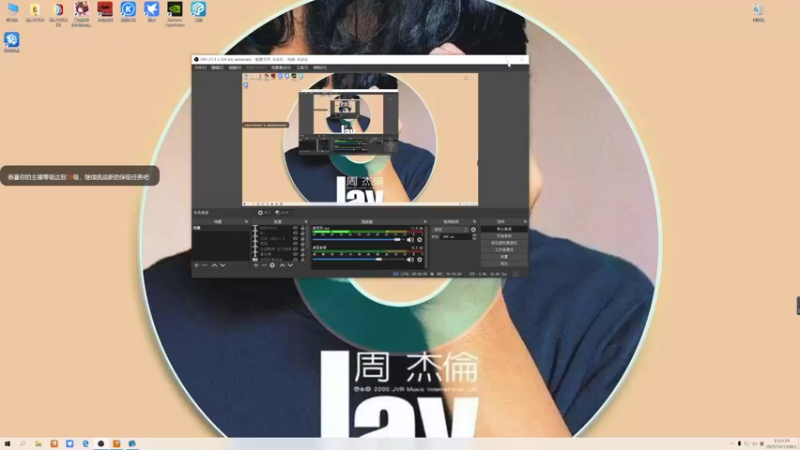
Task: Open File Explorer from the taskbar
Action: click(x=38, y=444)
